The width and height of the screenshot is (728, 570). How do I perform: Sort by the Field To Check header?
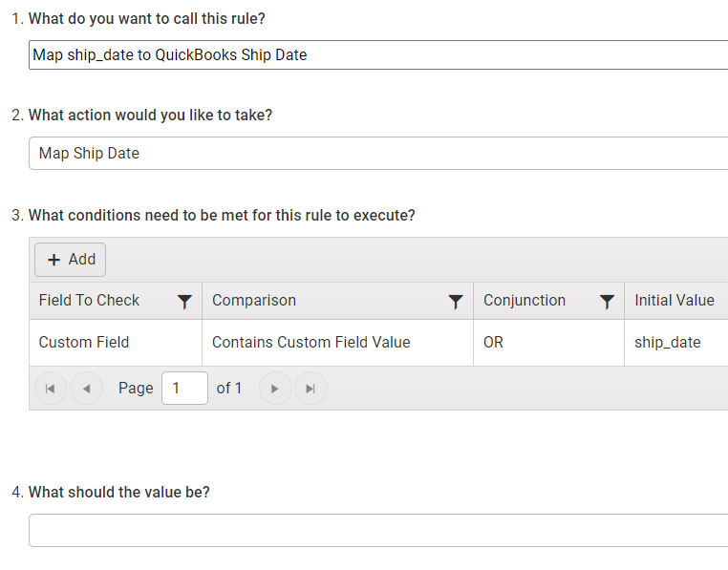pyautogui.click(x=89, y=301)
